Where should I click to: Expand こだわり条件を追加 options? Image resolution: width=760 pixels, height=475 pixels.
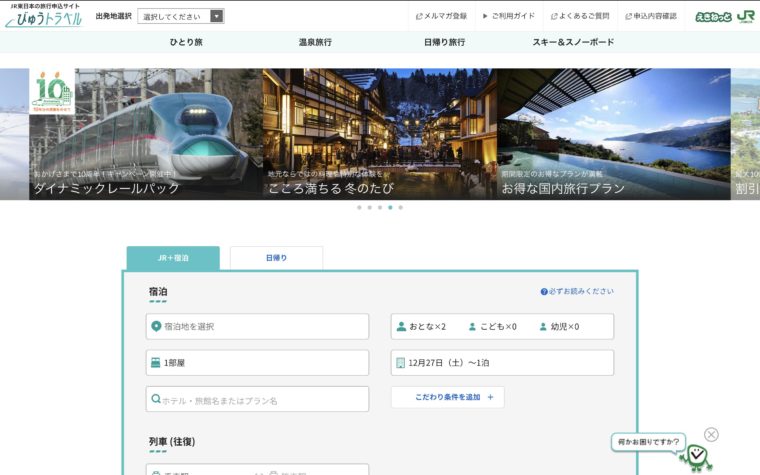tap(447, 398)
